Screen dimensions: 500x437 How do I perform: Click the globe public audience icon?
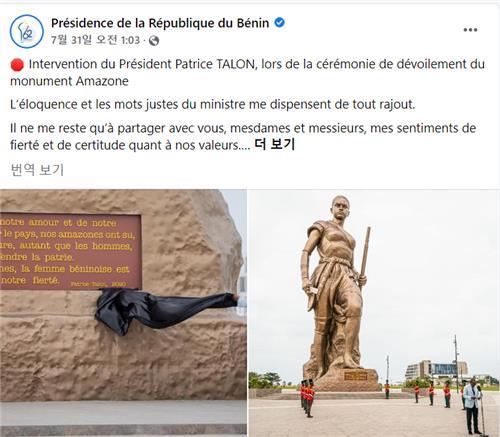[x=154, y=41]
